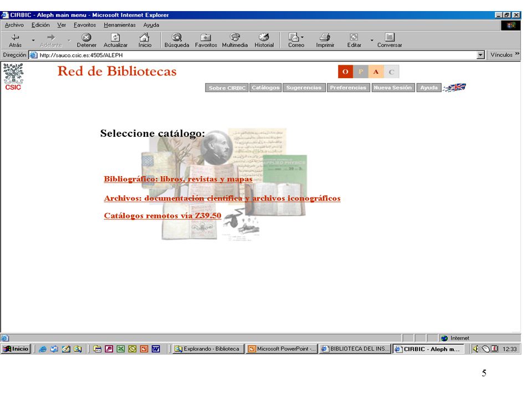532x399 pixels.
Task: Switch to Microsoft PowerPoint taskbar window
Action: 282,349
